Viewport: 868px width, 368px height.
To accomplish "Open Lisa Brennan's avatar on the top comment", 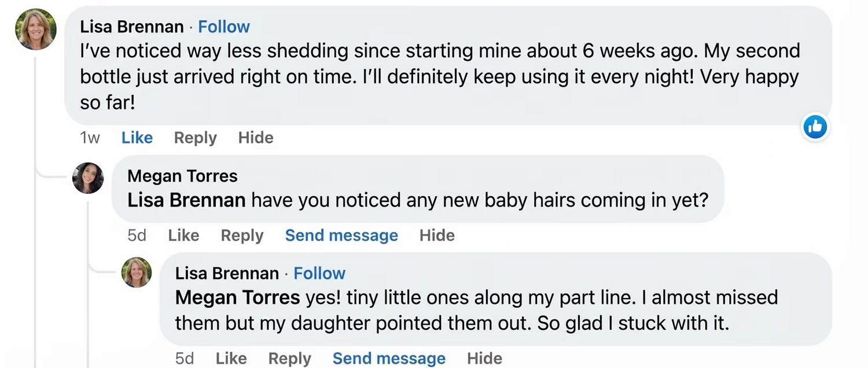I will 36,30.
